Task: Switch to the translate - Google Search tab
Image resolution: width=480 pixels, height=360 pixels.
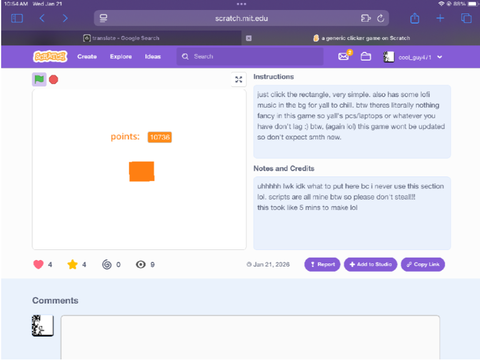Action: pyautogui.click(x=121, y=38)
